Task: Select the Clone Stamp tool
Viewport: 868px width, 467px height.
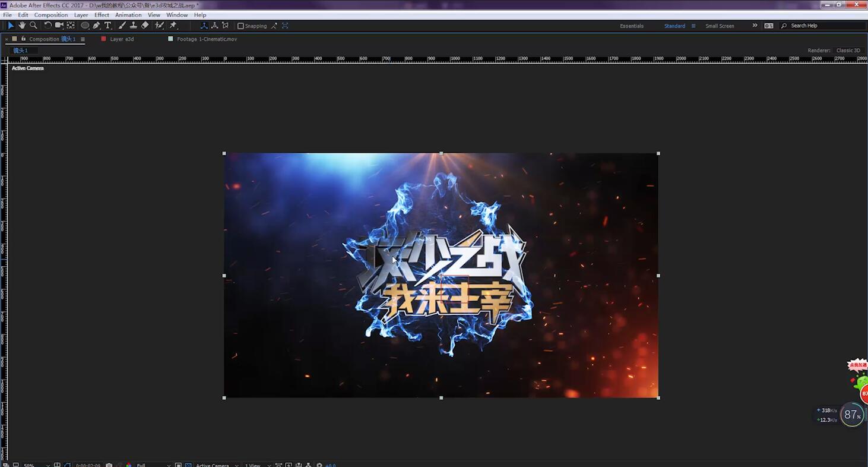Action: coord(133,26)
